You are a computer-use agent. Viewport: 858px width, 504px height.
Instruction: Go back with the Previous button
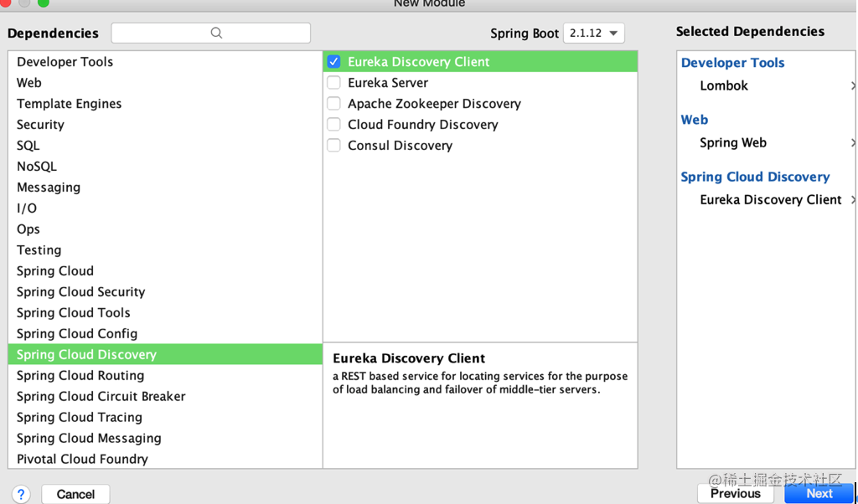(736, 494)
